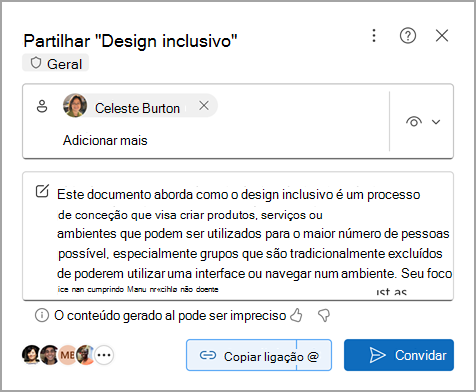Click the ME initials avatar
476x392 pixels.
(x=67, y=355)
